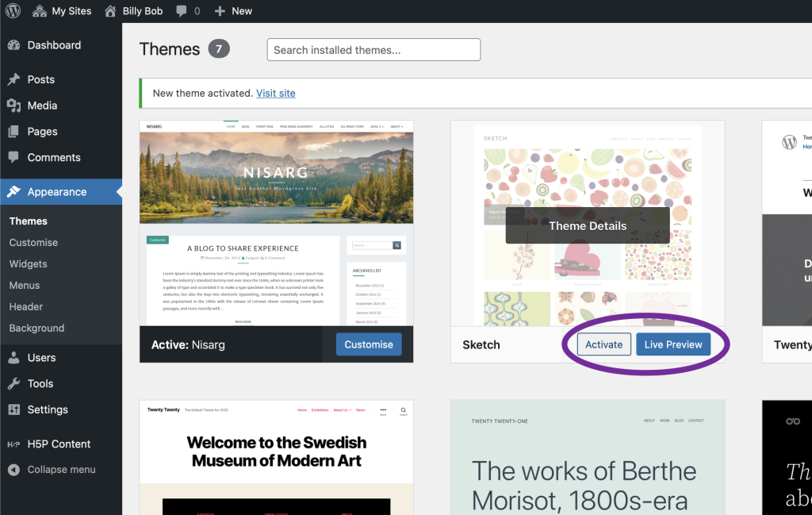Collapse the admin sidebar menu
The image size is (812, 515).
tap(14, 469)
